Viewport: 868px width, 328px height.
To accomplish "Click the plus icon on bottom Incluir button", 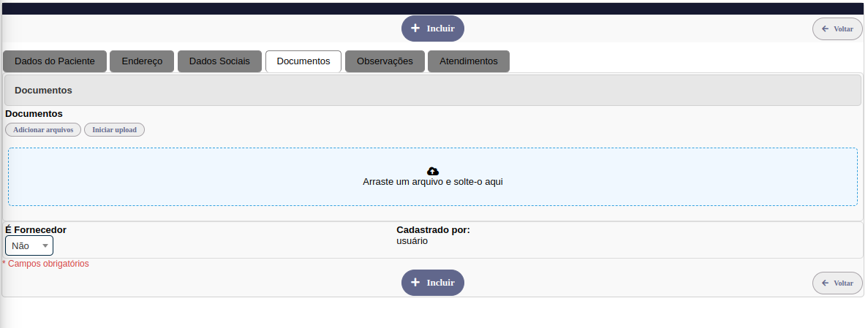I will [415, 282].
